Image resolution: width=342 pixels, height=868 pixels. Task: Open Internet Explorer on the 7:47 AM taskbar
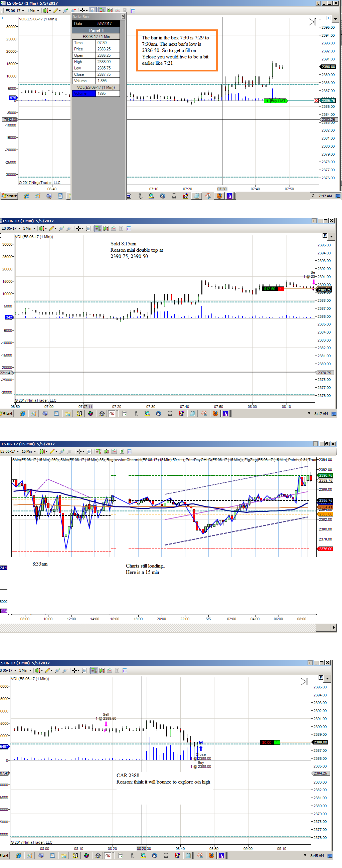click(26, 196)
